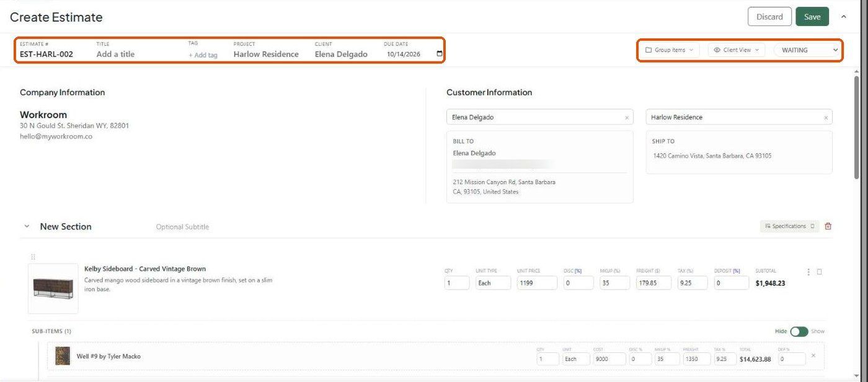Click the hello@myworkroom.co email text
The height and width of the screenshot is (382, 868).
coord(56,136)
